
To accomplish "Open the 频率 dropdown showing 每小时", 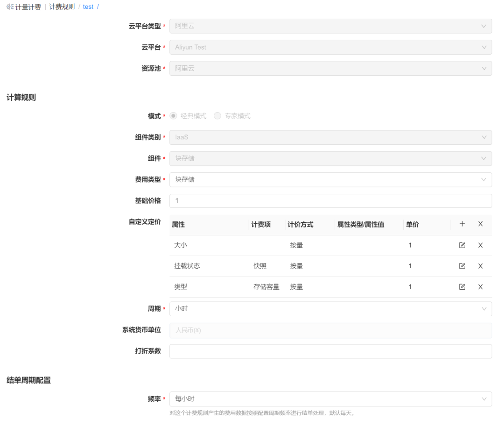I will [330, 399].
